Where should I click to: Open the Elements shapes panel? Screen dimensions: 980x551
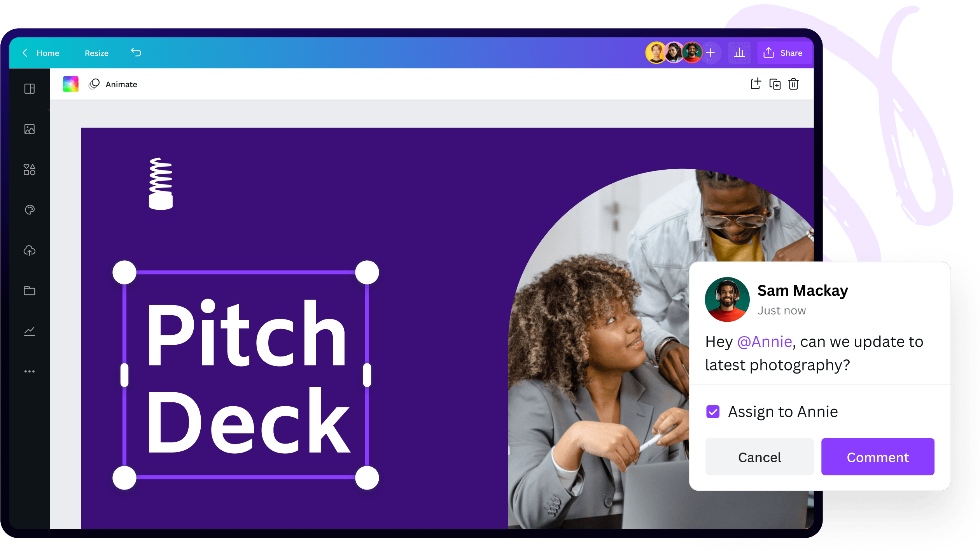click(30, 170)
